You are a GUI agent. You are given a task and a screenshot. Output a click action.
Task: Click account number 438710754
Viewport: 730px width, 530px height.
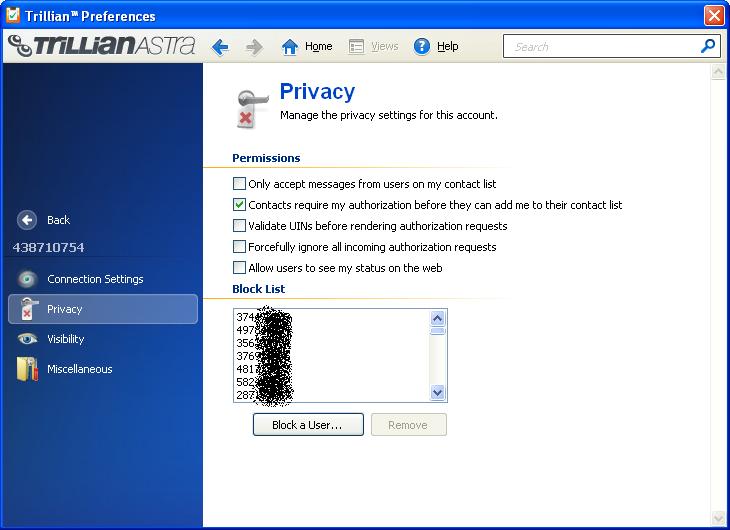click(48, 247)
